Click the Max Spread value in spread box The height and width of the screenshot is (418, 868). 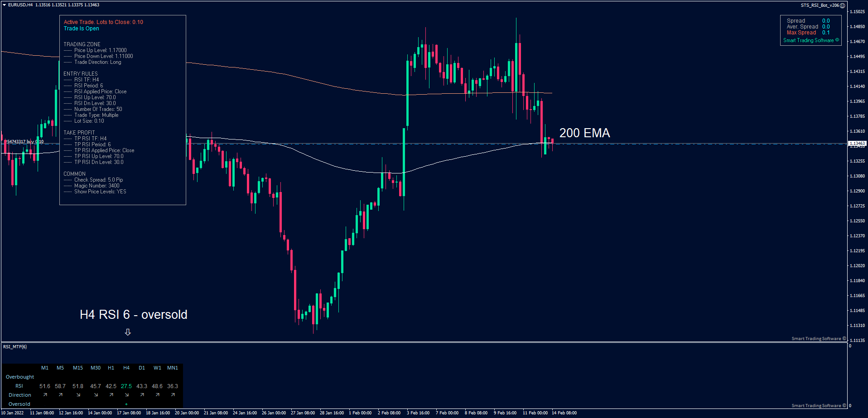826,33
